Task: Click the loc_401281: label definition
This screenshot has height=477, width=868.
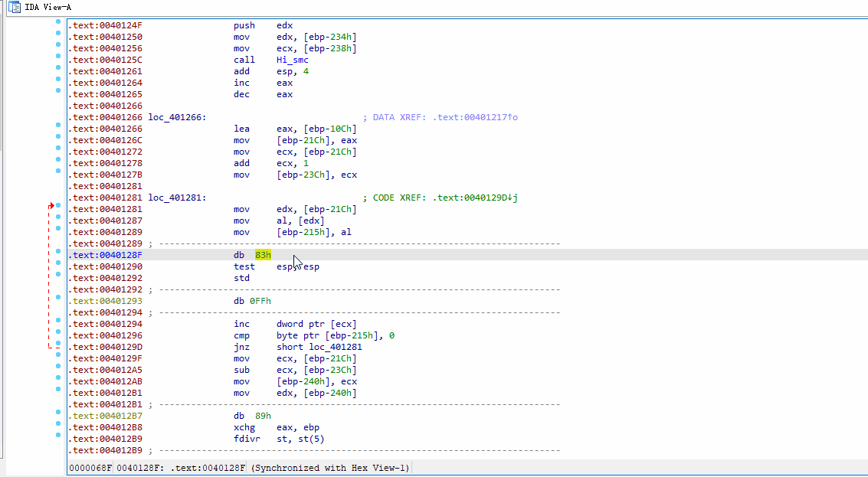Action: pos(177,198)
